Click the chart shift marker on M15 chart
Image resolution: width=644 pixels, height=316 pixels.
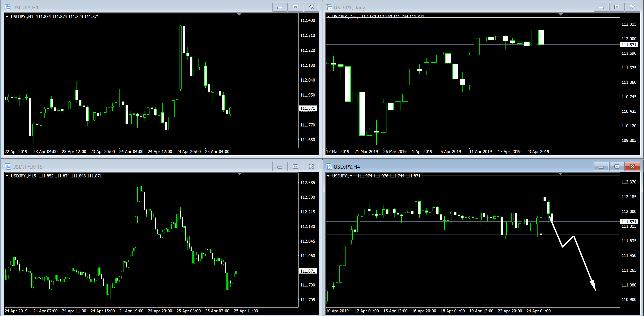(x=239, y=174)
